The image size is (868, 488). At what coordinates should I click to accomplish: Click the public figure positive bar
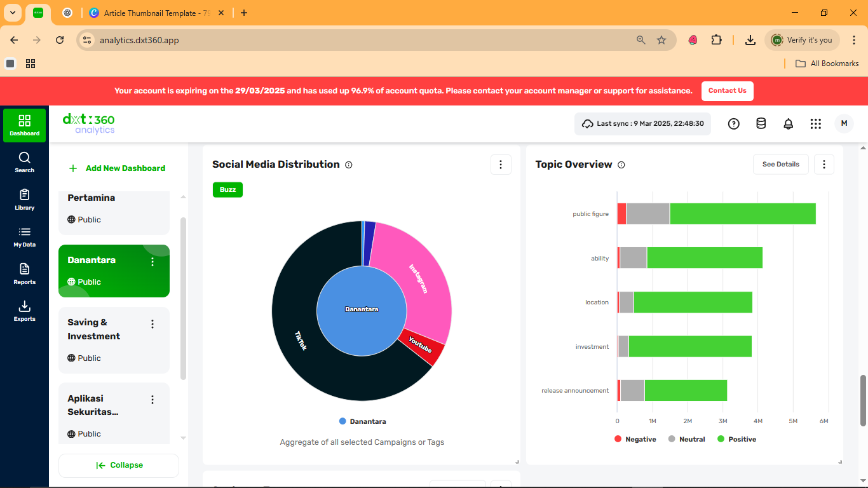tap(742, 214)
